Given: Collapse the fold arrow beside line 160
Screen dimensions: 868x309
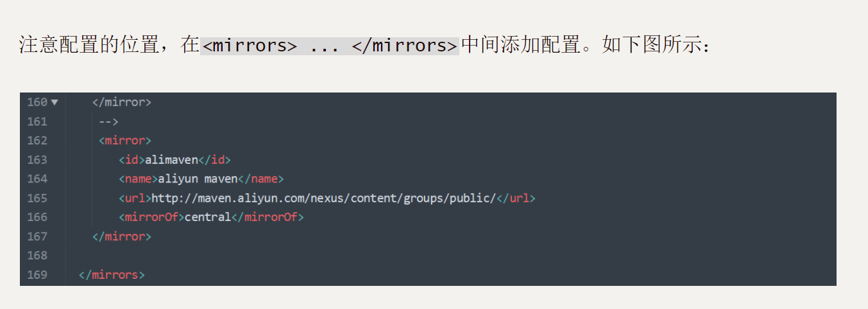Looking at the screenshot, I should [55, 102].
